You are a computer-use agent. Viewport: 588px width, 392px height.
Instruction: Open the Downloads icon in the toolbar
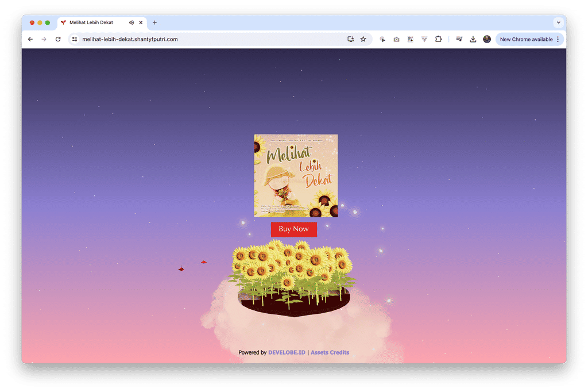pyautogui.click(x=473, y=39)
